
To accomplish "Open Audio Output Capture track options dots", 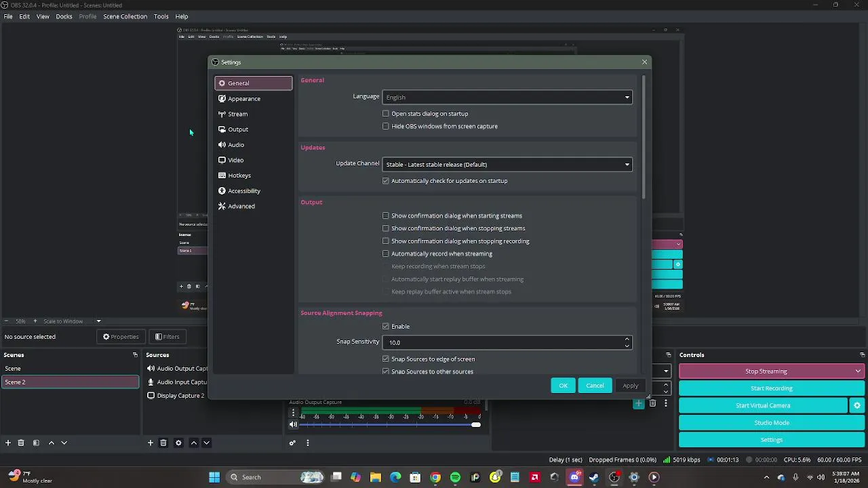I will click(x=293, y=412).
